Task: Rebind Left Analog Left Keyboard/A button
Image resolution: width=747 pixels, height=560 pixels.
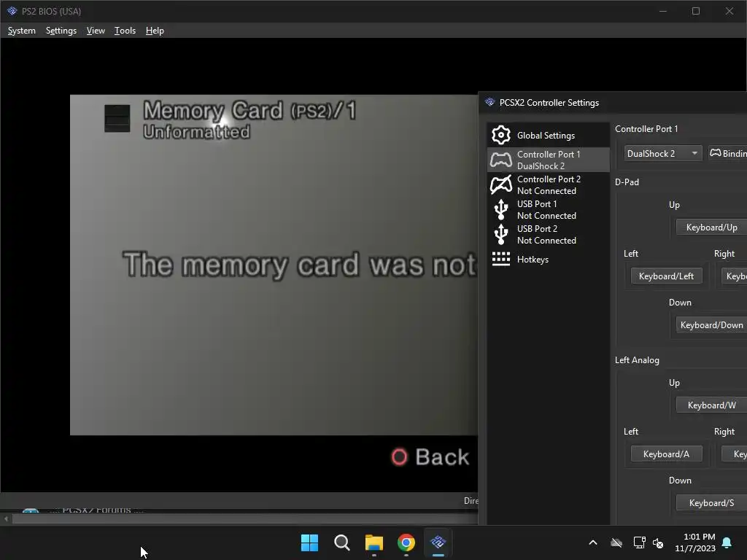Action: pyautogui.click(x=666, y=454)
